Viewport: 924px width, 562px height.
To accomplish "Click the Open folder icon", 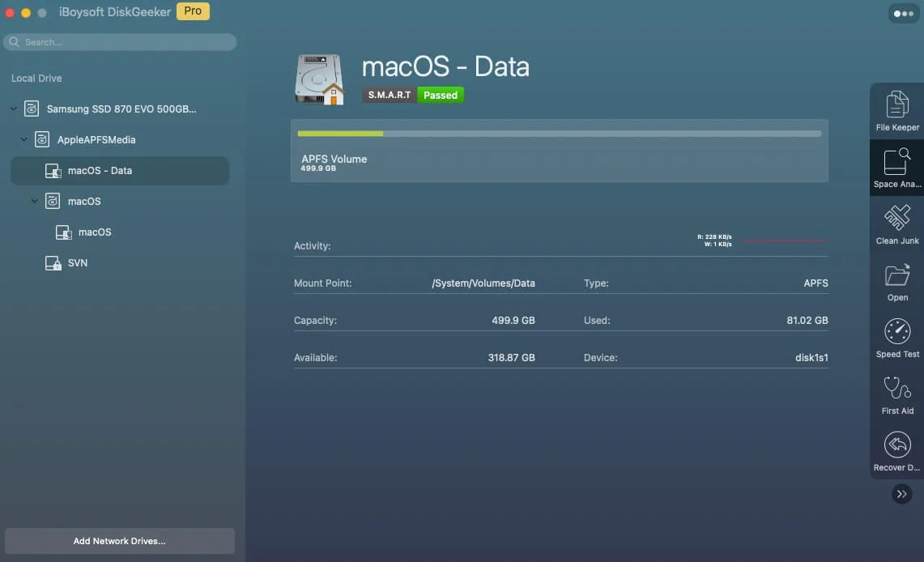I will (x=897, y=281).
